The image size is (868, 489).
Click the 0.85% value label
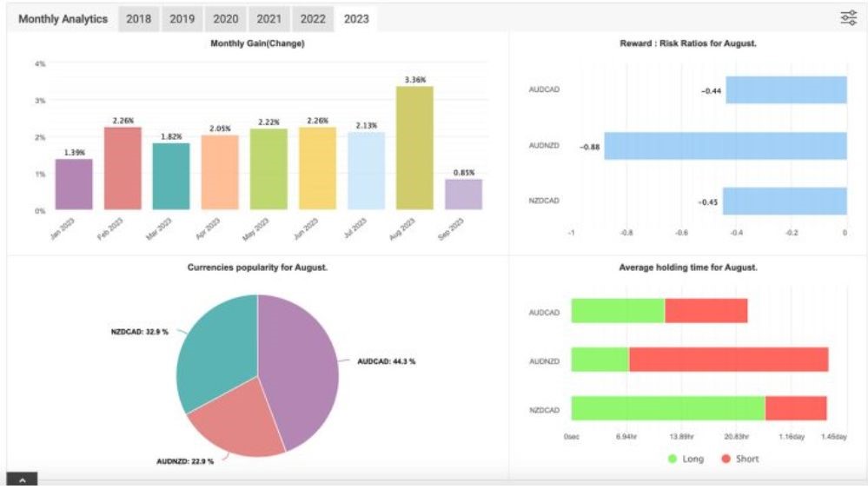point(464,173)
